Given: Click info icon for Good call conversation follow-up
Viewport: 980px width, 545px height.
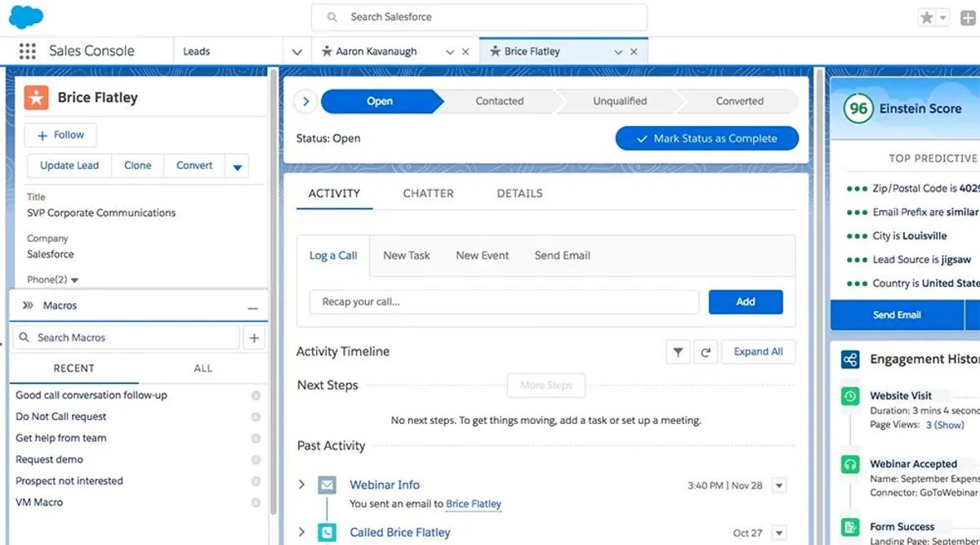Looking at the screenshot, I should point(256,395).
